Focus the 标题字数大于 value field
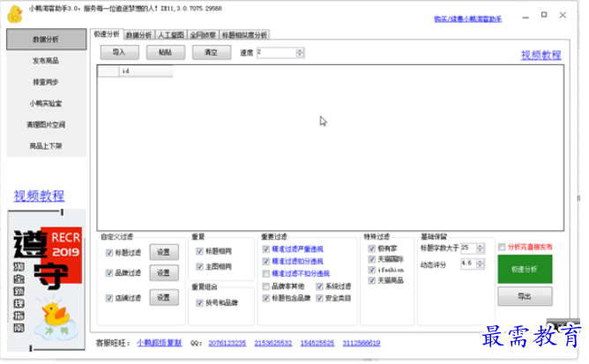589x364 pixels. click(468, 248)
